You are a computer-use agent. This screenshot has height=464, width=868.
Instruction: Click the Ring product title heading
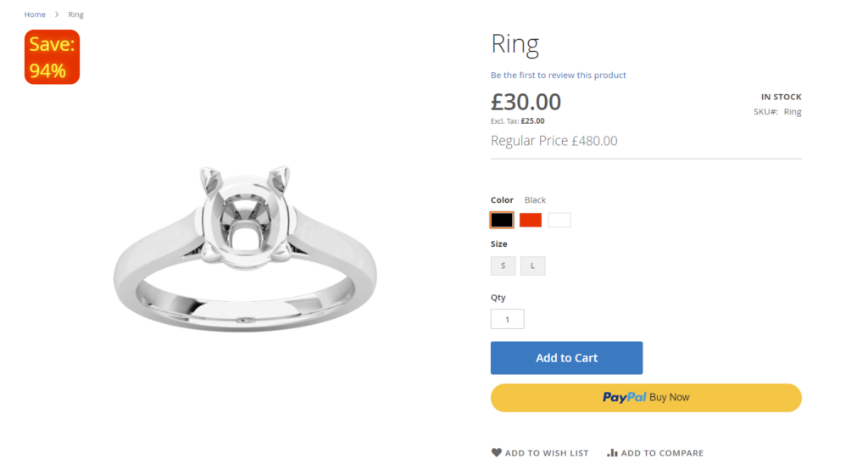pyautogui.click(x=515, y=44)
